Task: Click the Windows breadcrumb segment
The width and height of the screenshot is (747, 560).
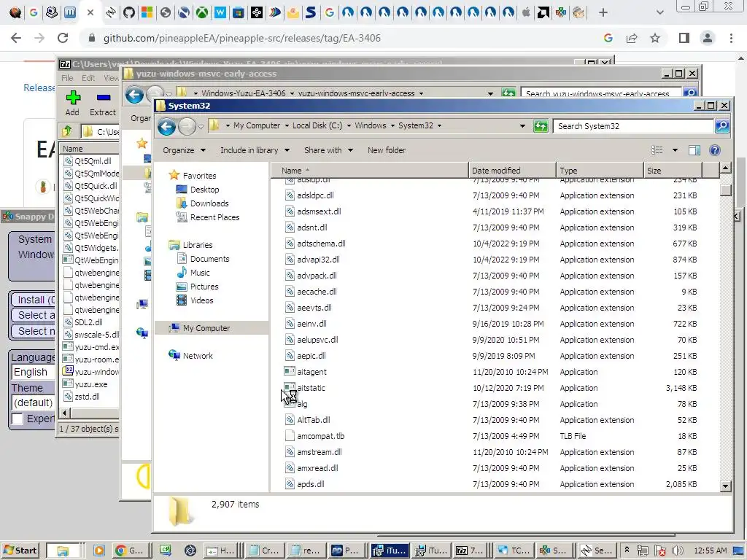Action: click(370, 125)
